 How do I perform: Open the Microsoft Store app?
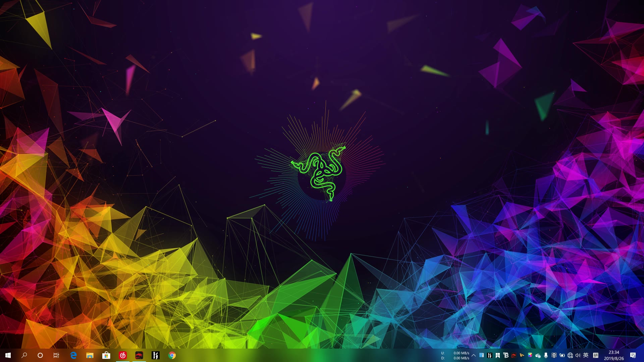point(106,355)
